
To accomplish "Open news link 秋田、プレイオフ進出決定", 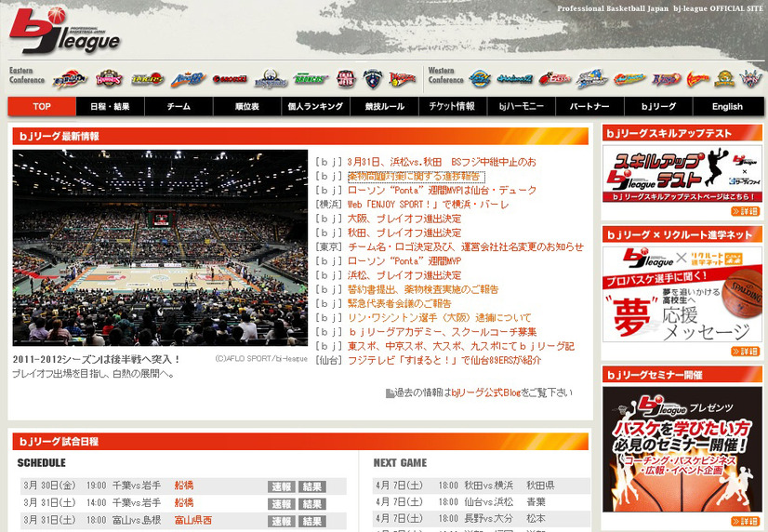I will click(404, 233).
